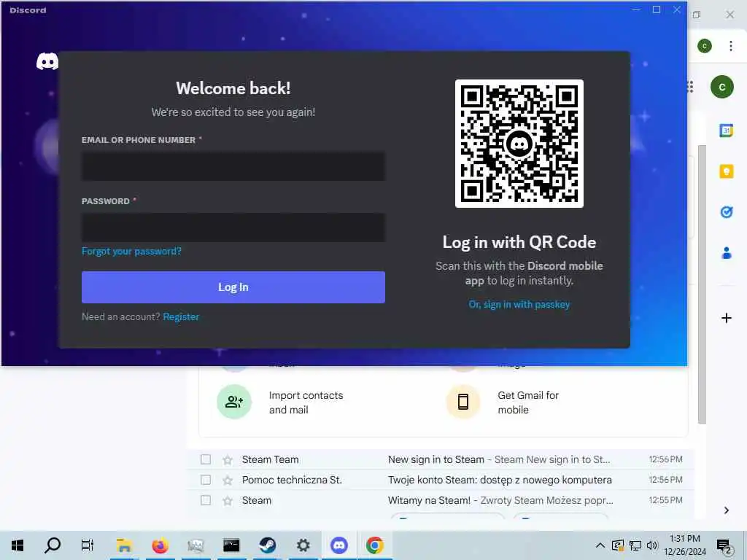Click Import contacts and mail icon
Screen dimensions: 747x560
(x=234, y=402)
